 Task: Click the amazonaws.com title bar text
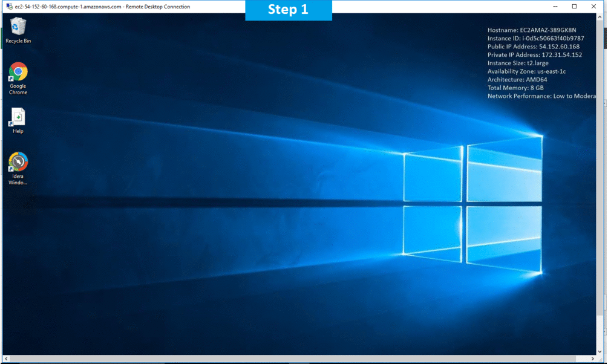[102, 7]
